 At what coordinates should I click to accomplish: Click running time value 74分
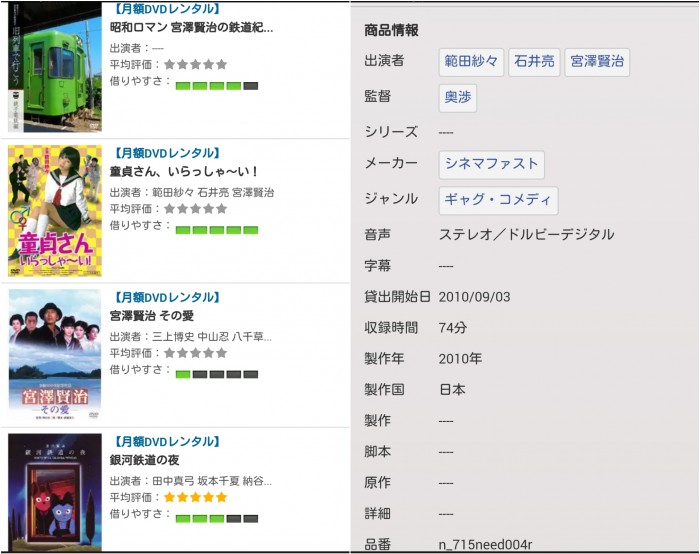point(453,328)
